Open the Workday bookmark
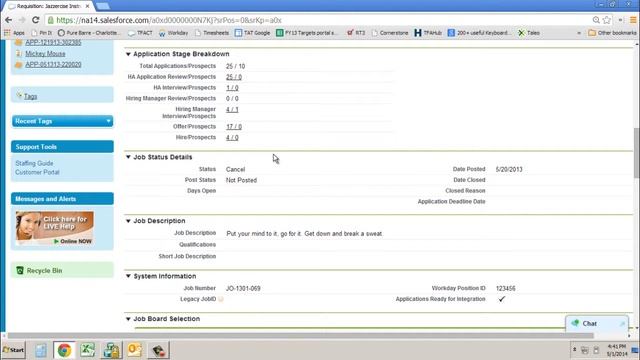This screenshot has width=640, height=360. (x=173, y=33)
